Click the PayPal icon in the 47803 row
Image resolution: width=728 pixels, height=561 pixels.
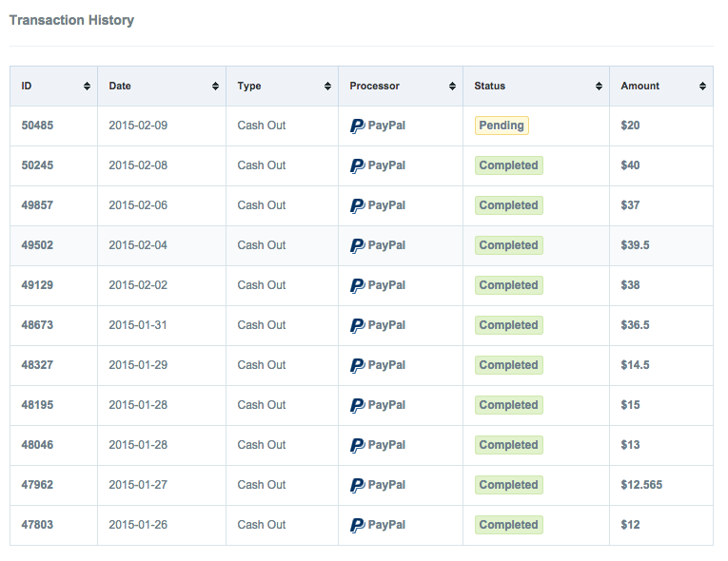point(358,525)
